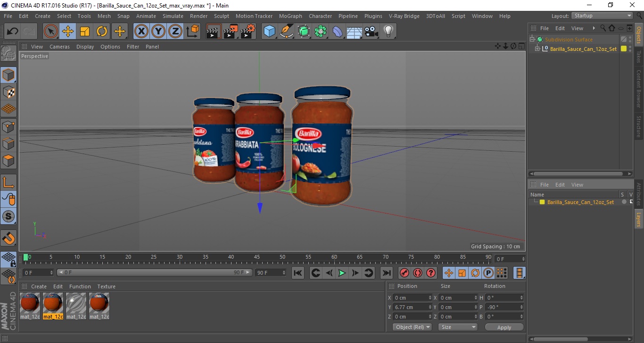Add a Cube primitive object

[x=269, y=32]
